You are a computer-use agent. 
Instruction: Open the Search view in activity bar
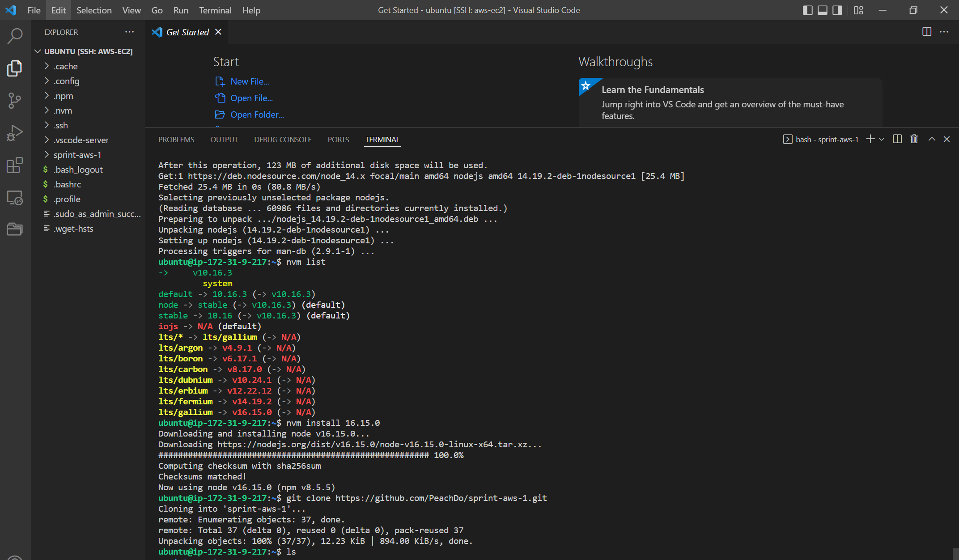pos(15,36)
